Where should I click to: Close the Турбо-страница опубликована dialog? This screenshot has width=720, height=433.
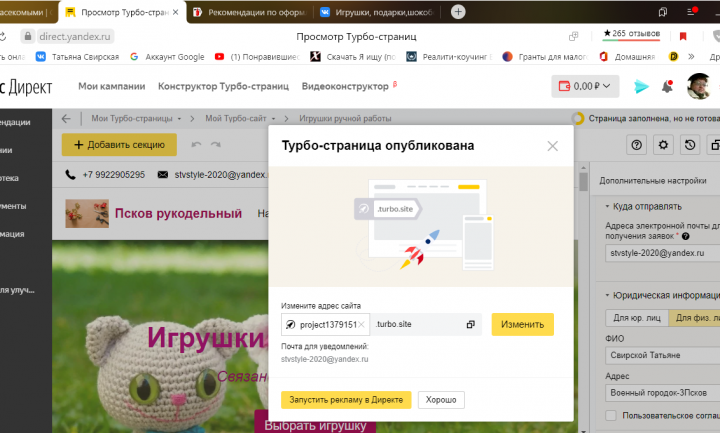click(552, 146)
